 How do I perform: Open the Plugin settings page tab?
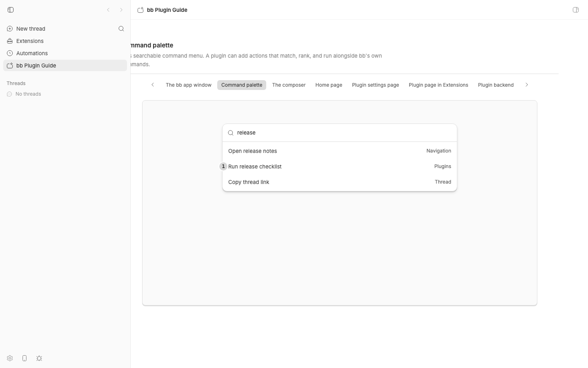[x=375, y=85]
